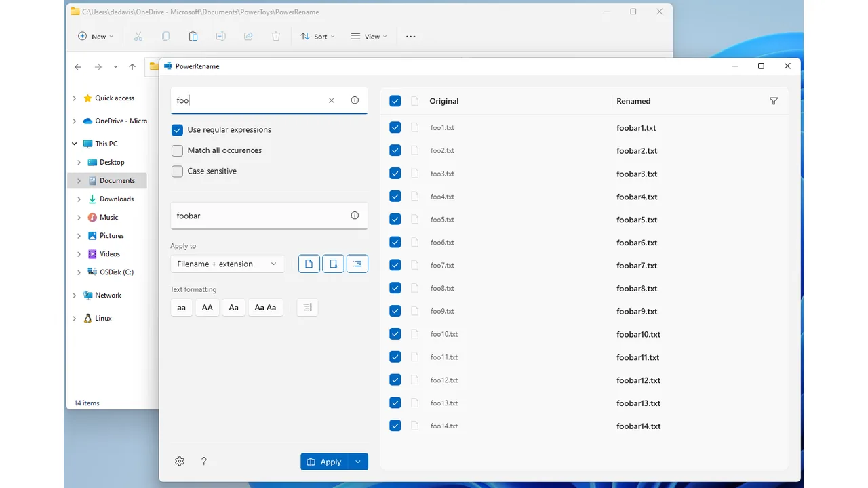Toggle the include subfolders icon

point(357,264)
